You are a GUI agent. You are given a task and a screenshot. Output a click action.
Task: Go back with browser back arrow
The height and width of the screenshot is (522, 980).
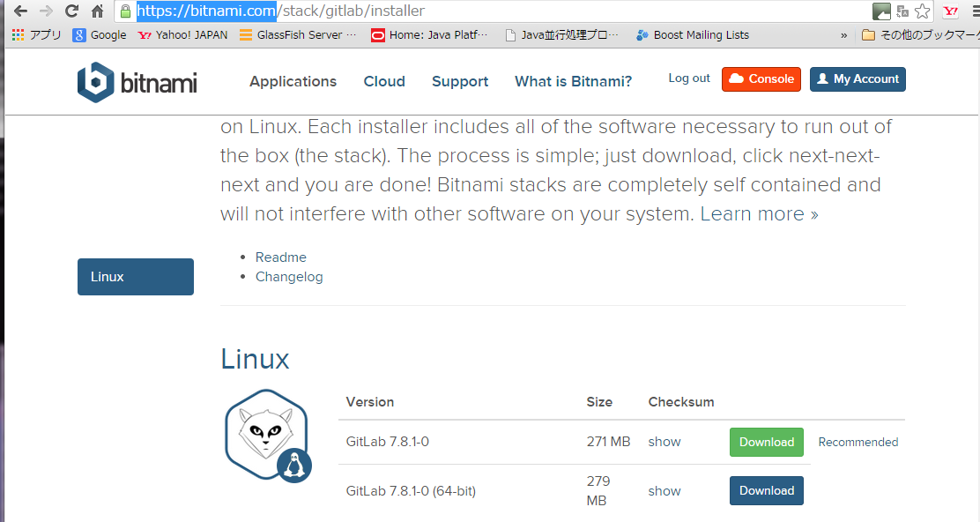[x=20, y=11]
